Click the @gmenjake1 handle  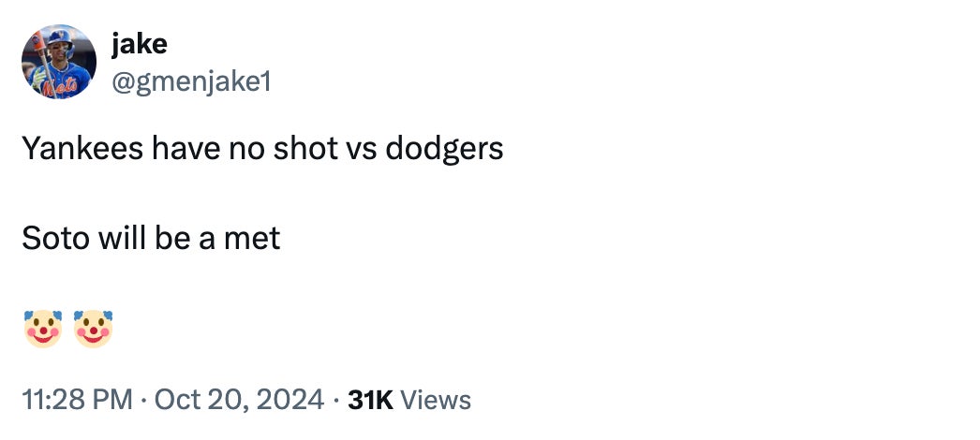(190, 82)
